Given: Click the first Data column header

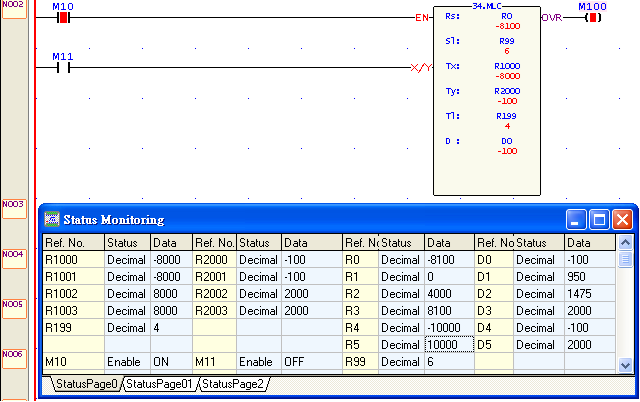Looking at the screenshot, I should pyautogui.click(x=171, y=242).
